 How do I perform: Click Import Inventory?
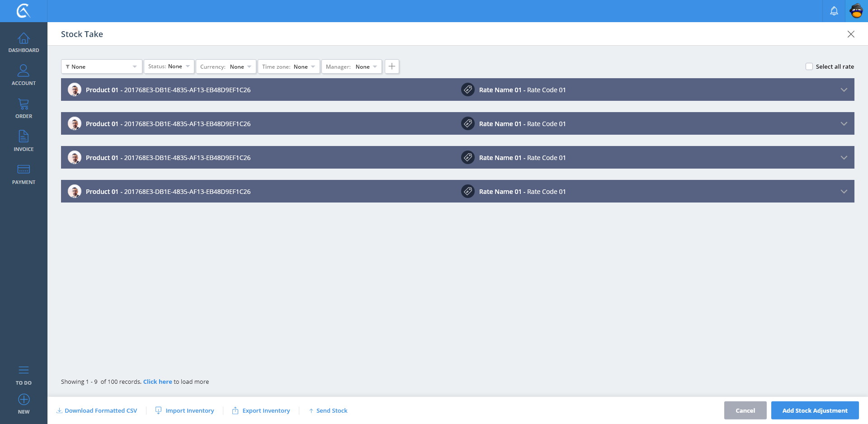tap(185, 410)
